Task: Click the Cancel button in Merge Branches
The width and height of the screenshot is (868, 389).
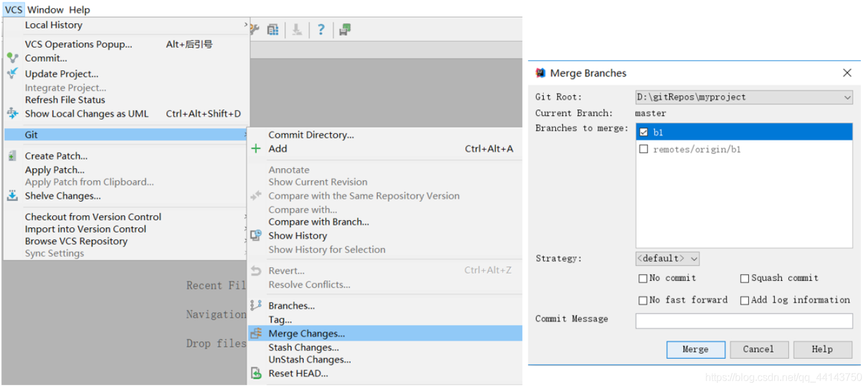Action: 758,350
